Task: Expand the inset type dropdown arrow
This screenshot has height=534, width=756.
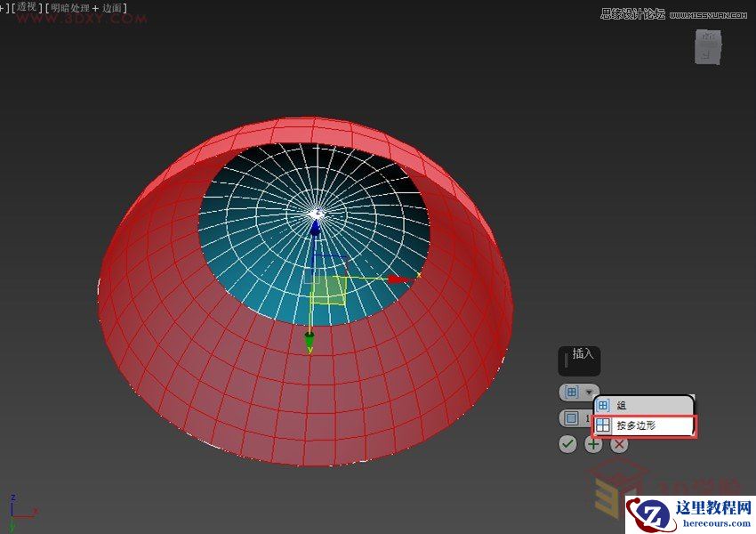Action: point(589,392)
